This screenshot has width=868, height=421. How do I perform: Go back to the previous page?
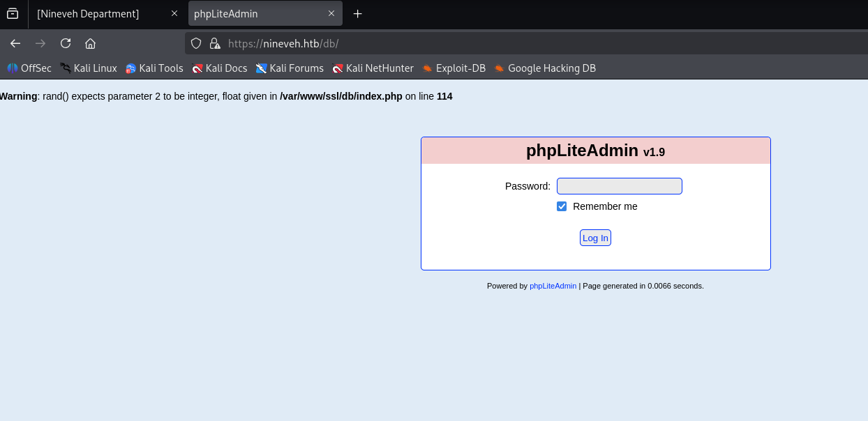[15, 43]
